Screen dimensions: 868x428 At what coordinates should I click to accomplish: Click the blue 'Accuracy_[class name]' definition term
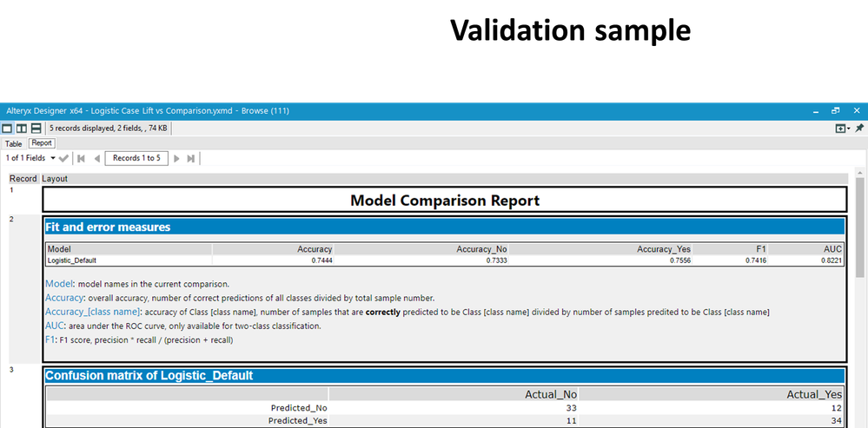pyautogui.click(x=93, y=312)
